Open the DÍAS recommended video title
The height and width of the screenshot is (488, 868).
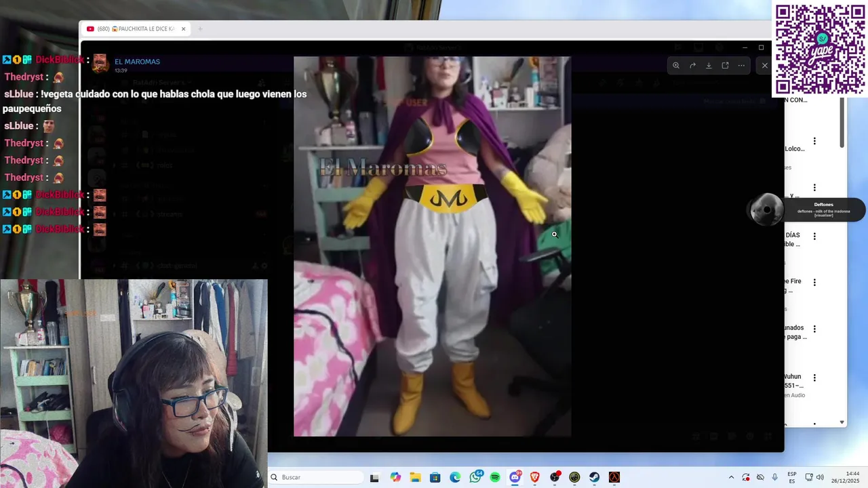(793, 239)
